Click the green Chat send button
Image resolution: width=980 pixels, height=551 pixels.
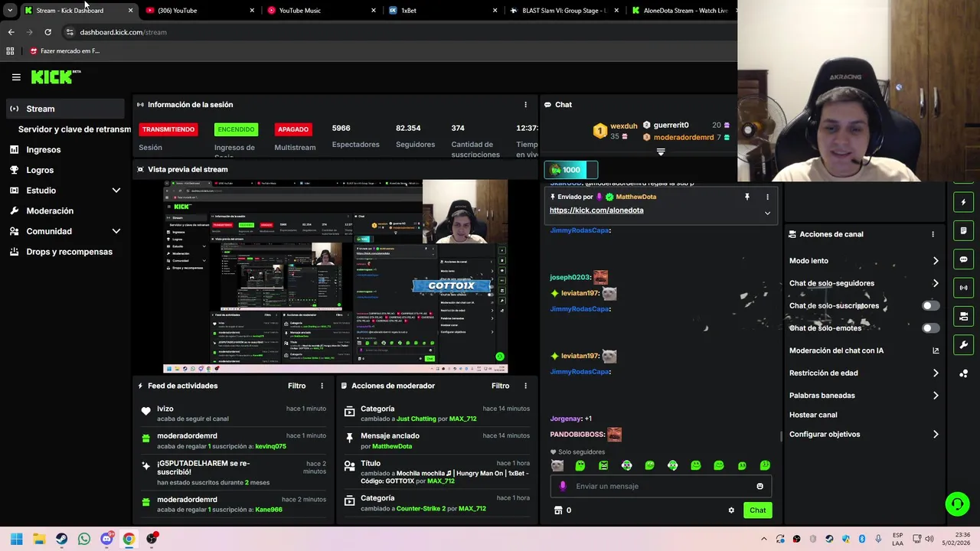pos(757,510)
